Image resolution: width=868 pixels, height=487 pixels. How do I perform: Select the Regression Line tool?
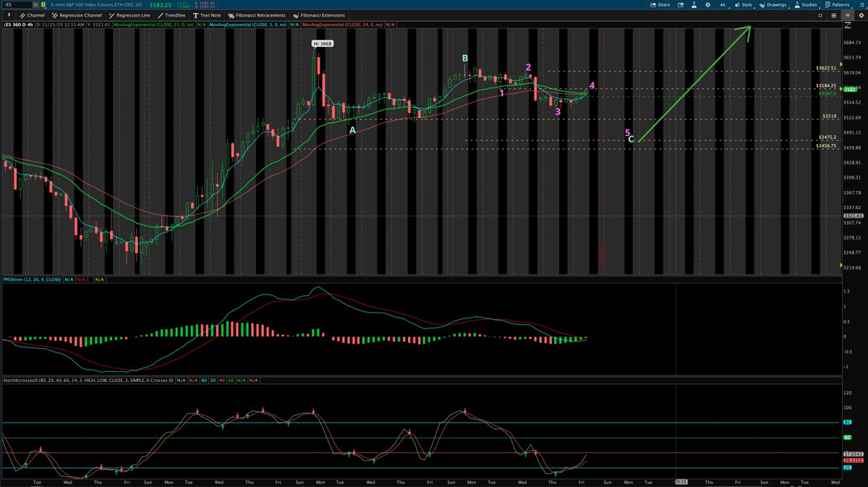pos(130,14)
